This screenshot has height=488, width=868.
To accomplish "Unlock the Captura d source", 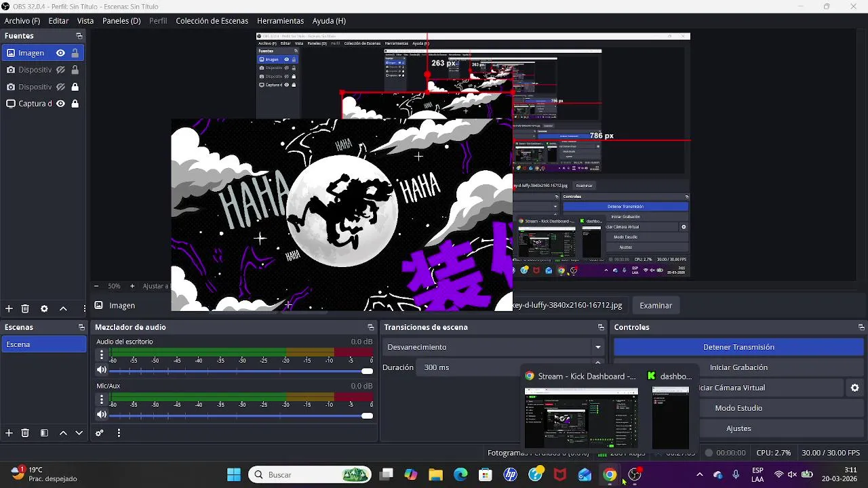I will click(75, 104).
